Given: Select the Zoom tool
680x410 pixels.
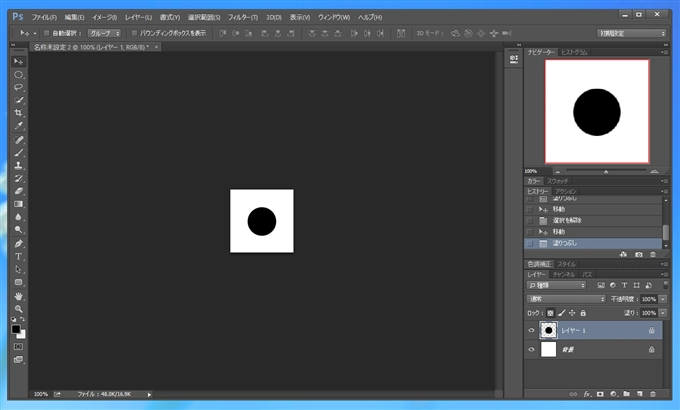Looking at the screenshot, I should tap(18, 309).
